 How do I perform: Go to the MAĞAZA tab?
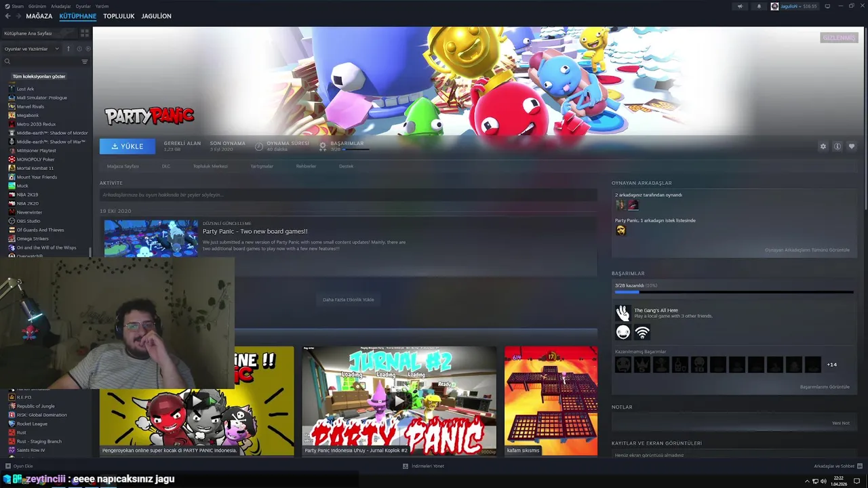39,16
